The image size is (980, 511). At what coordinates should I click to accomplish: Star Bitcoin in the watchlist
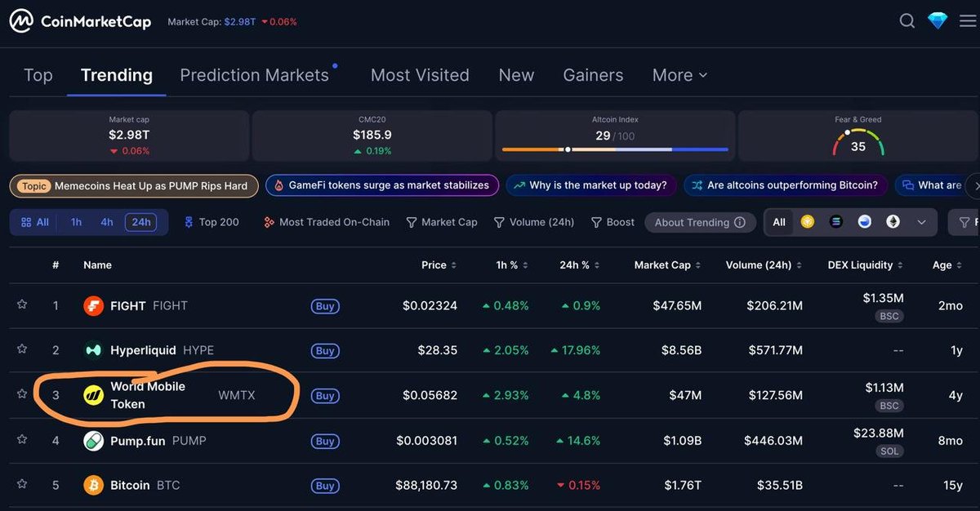click(22, 484)
